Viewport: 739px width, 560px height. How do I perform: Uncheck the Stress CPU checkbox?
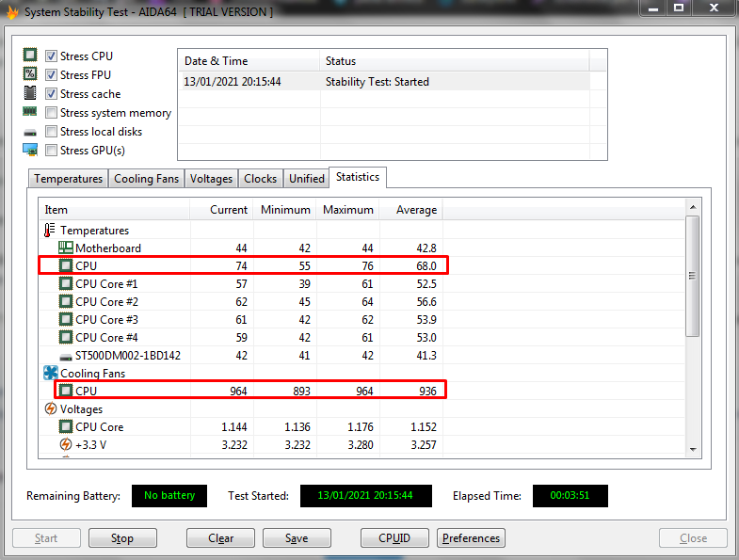click(51, 56)
